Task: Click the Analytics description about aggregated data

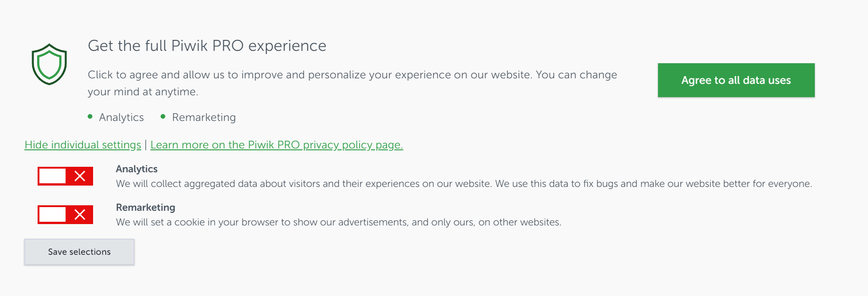Action: click(464, 184)
